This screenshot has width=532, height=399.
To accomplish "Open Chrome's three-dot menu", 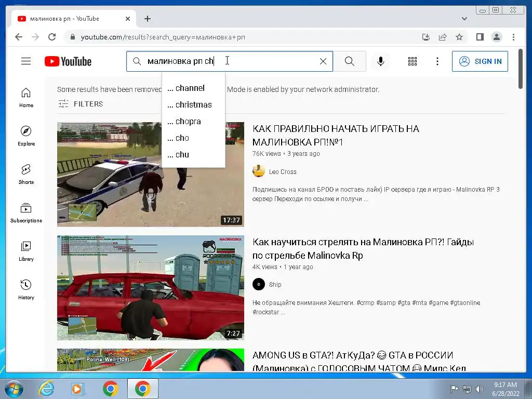I will (x=513, y=37).
